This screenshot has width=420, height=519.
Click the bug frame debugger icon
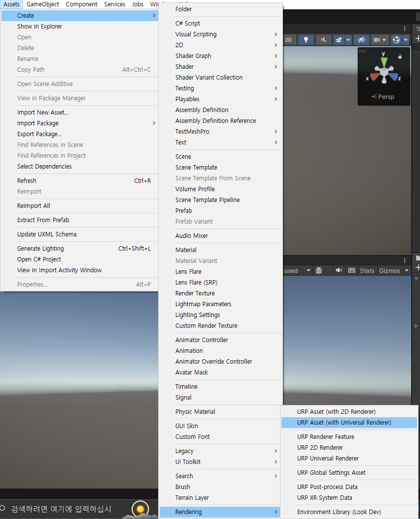(319, 270)
